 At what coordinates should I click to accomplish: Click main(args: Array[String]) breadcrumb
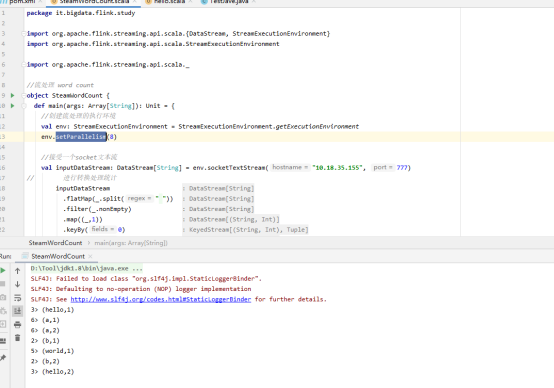[131, 243]
